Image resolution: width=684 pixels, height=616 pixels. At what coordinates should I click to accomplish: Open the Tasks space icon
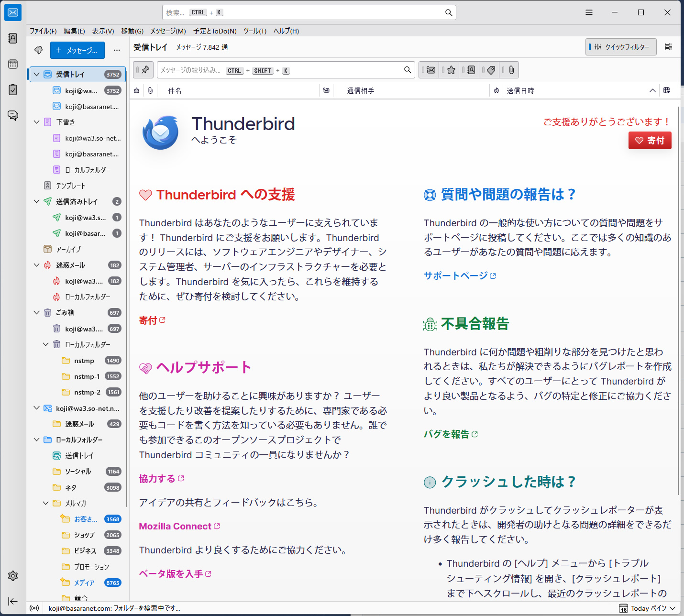(x=13, y=89)
